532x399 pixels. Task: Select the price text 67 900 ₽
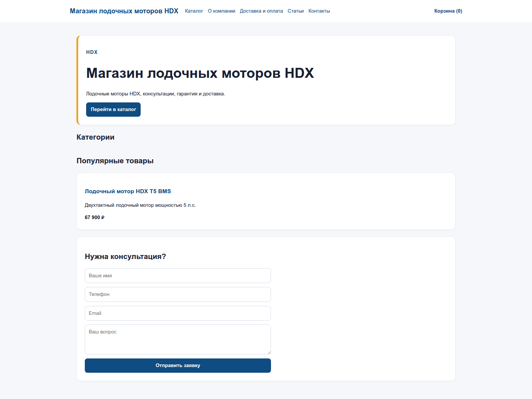coord(94,217)
